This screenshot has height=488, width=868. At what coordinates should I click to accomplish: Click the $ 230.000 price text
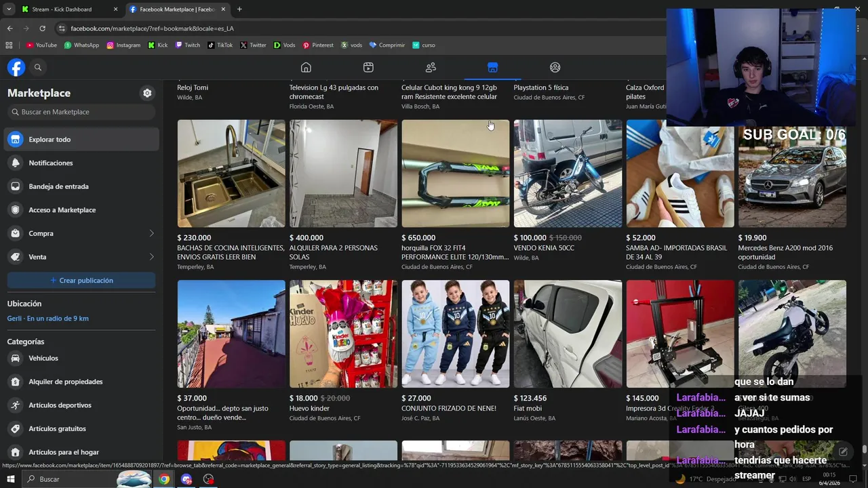(194, 238)
